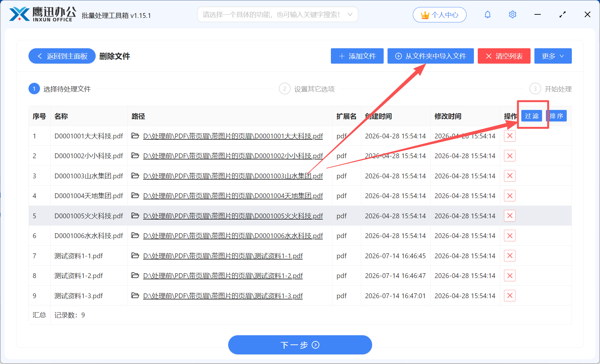Open folder icon for D0001001大大科技.pdf path

tap(135, 136)
